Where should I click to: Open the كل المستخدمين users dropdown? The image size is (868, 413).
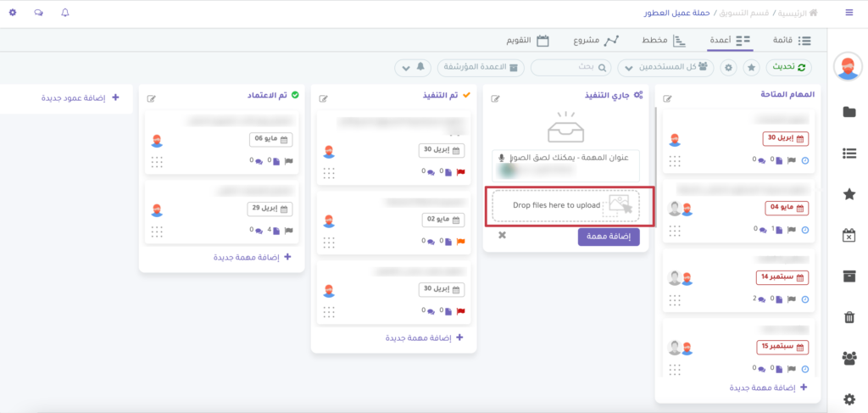(665, 67)
